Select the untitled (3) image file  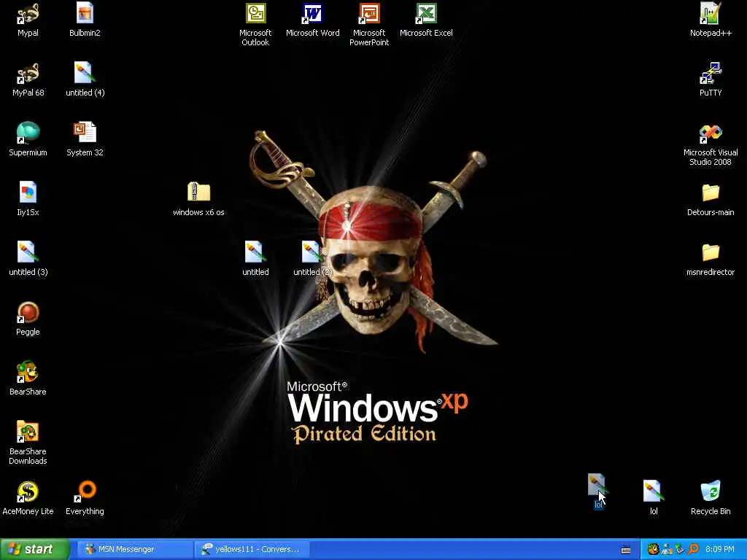[28, 259]
